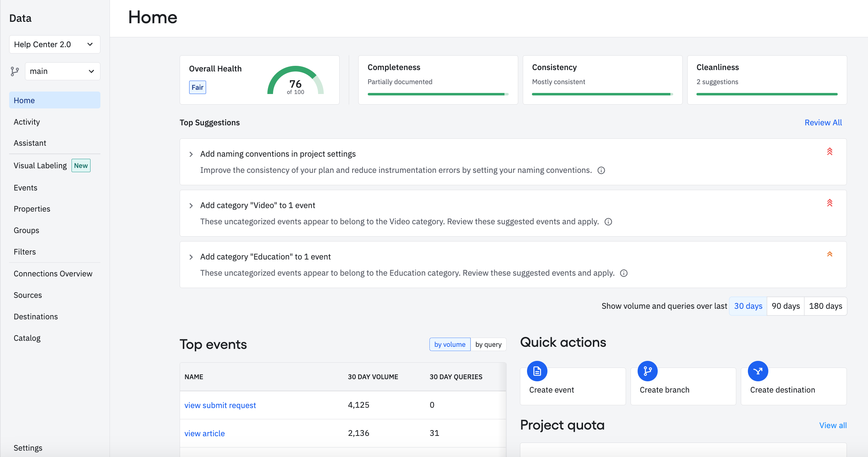Click the Create branch icon
The image size is (868, 457).
coord(647,371)
